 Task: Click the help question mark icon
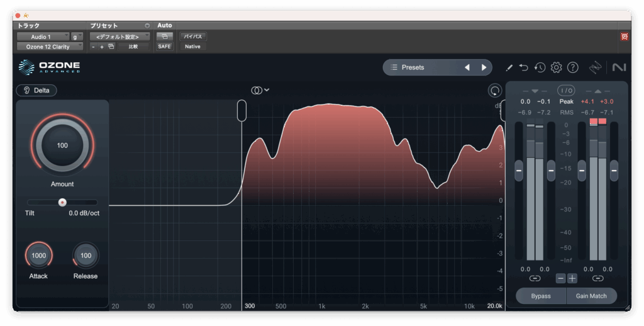click(x=572, y=67)
